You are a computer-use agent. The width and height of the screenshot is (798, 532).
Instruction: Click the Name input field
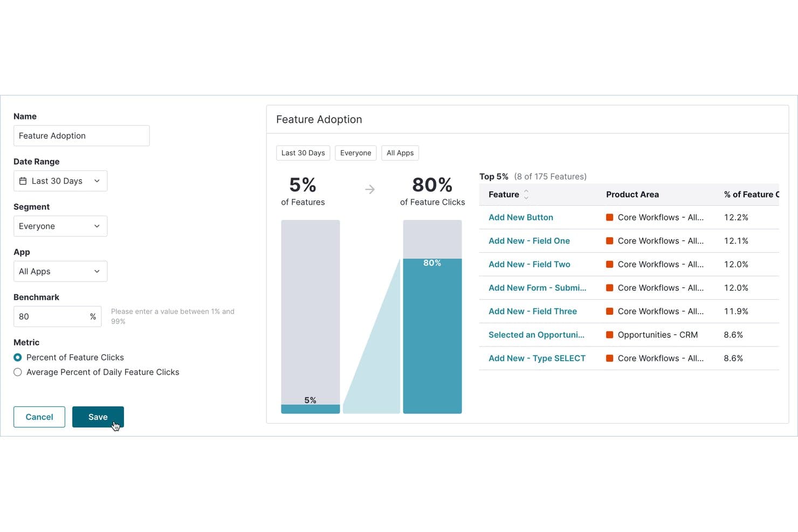pos(81,136)
